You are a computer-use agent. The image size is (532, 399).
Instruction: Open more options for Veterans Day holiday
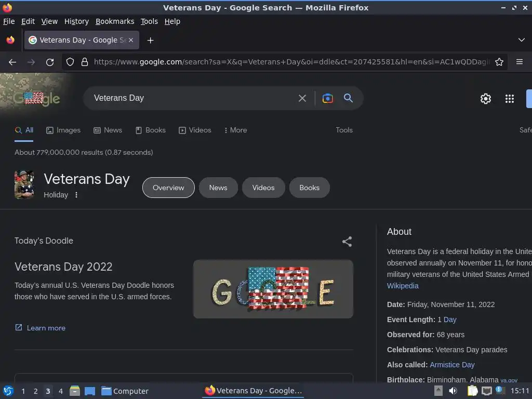coord(76,195)
